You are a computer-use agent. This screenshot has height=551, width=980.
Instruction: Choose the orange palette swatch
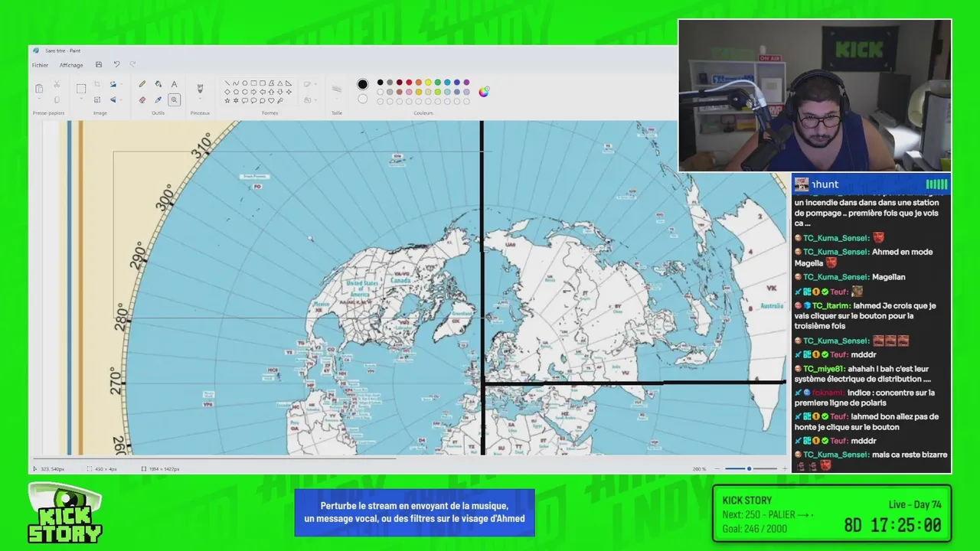418,83
